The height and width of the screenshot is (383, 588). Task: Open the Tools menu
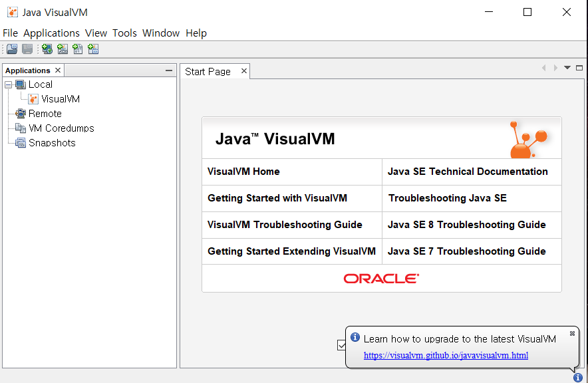click(124, 33)
